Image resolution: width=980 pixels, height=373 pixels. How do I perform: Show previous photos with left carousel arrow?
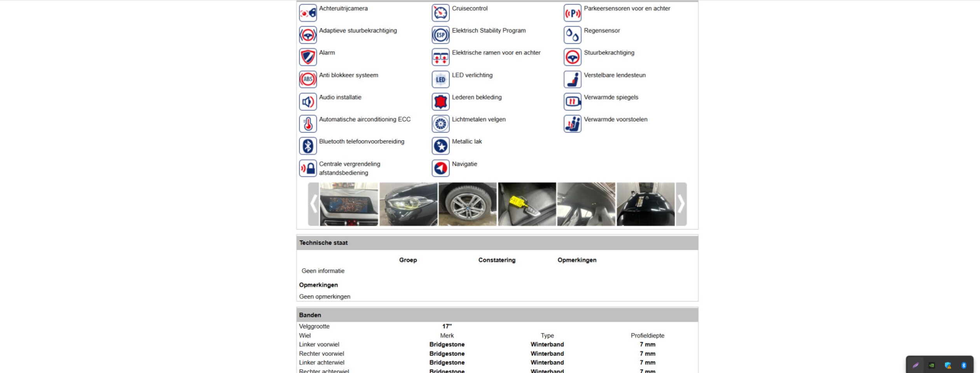[x=313, y=204]
